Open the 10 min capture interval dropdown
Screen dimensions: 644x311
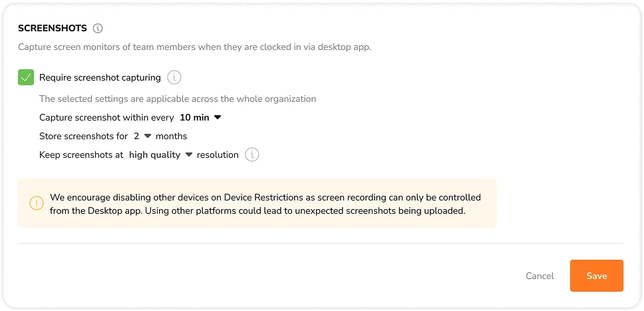[200, 118]
